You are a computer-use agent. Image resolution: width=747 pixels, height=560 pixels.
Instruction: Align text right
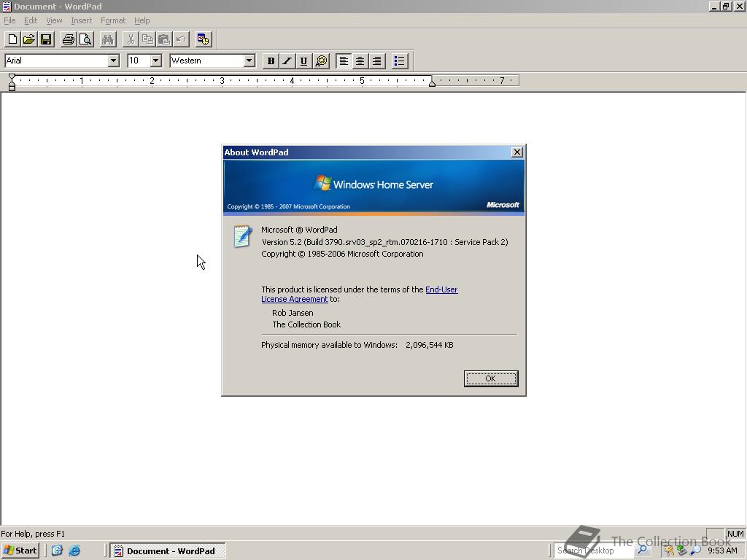click(377, 61)
